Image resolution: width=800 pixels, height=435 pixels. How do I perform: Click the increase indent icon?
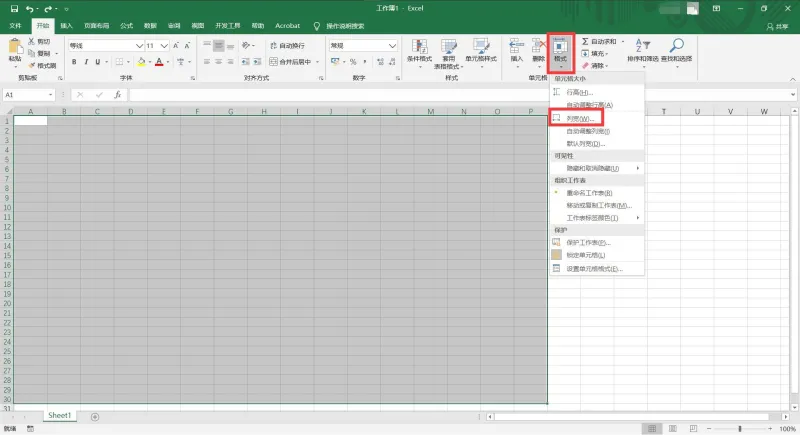[x=258, y=62]
